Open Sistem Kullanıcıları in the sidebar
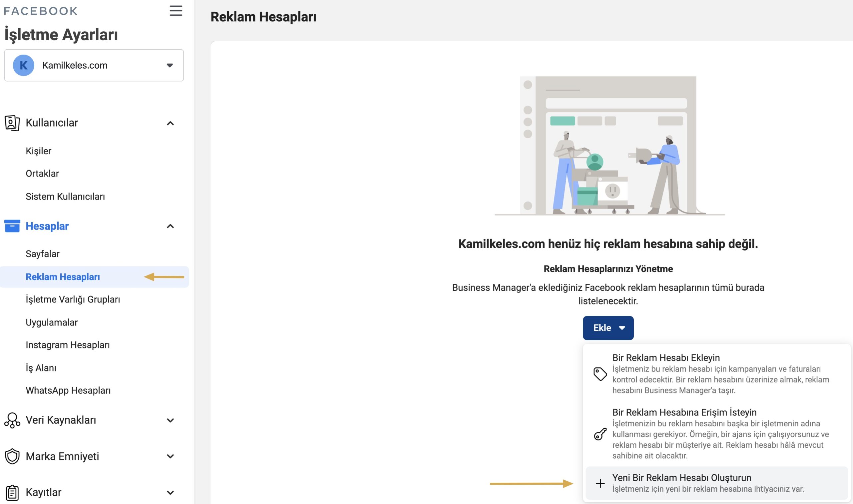Image resolution: width=853 pixels, height=504 pixels. (x=65, y=196)
